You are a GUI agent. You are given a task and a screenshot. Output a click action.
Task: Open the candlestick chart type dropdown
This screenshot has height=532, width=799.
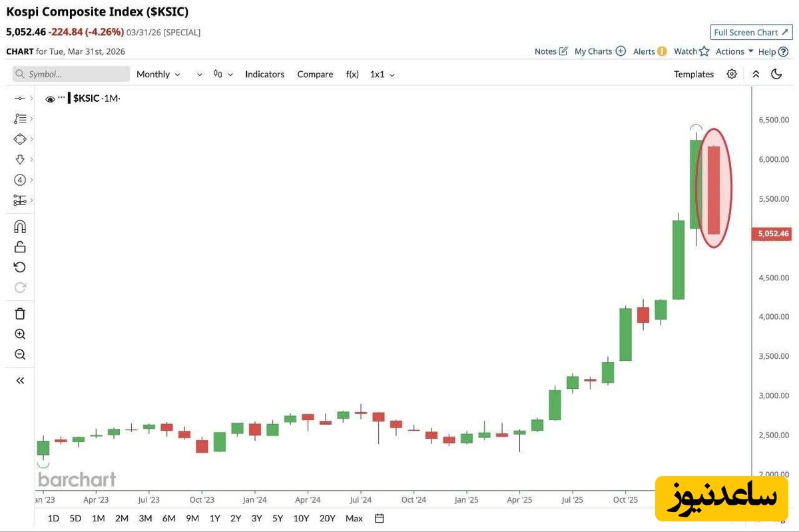tap(222, 75)
